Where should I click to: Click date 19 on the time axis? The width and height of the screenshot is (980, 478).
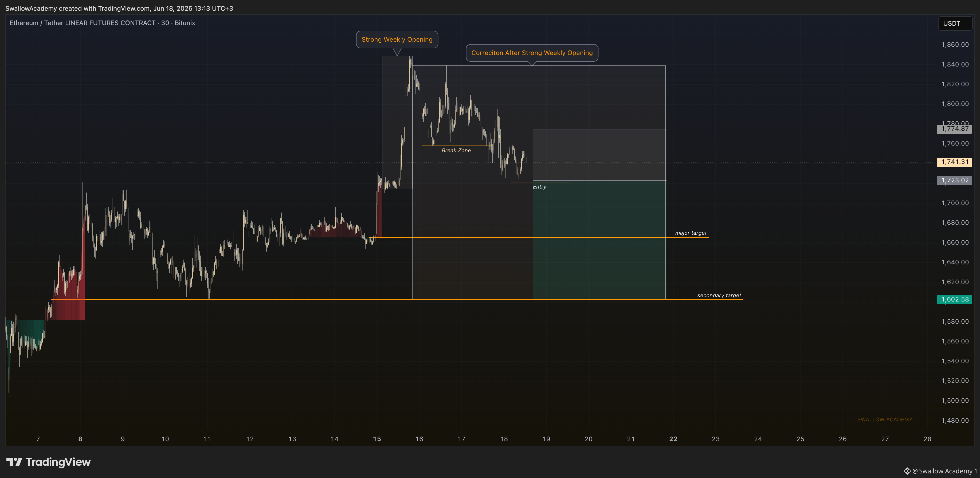[546, 439]
